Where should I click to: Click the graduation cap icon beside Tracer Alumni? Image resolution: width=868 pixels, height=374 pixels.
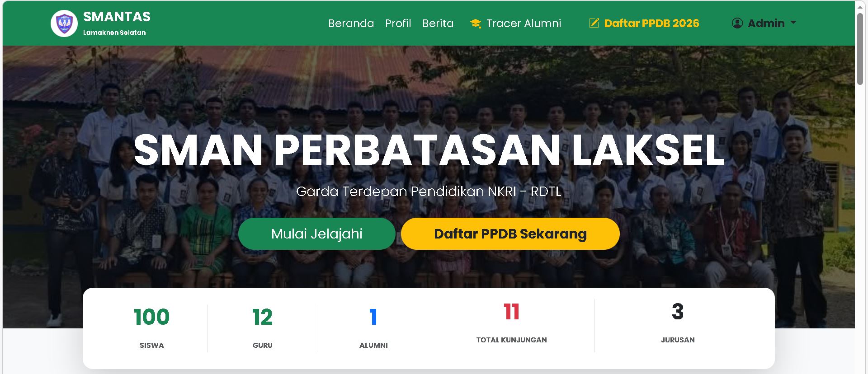pyautogui.click(x=475, y=23)
